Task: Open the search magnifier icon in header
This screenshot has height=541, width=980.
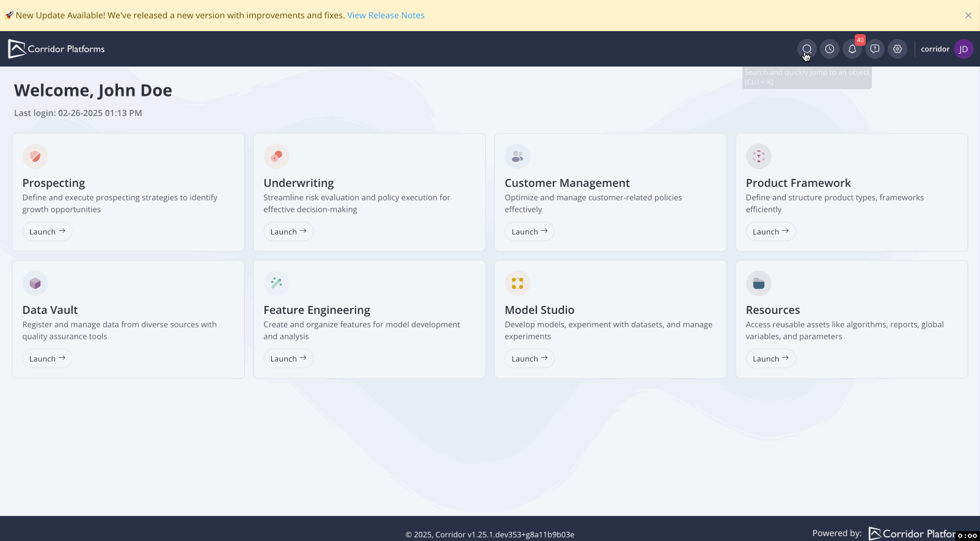Action: tap(806, 49)
